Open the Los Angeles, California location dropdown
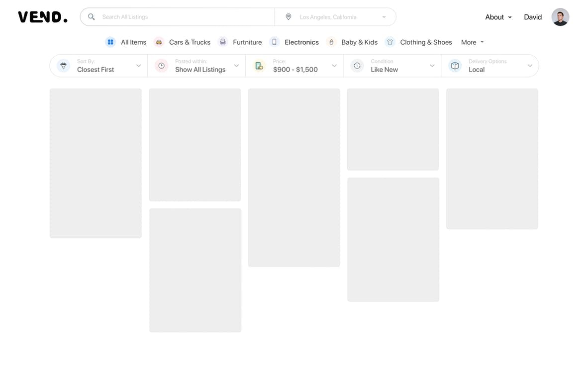This screenshot has height=378, width=588. pos(335,17)
